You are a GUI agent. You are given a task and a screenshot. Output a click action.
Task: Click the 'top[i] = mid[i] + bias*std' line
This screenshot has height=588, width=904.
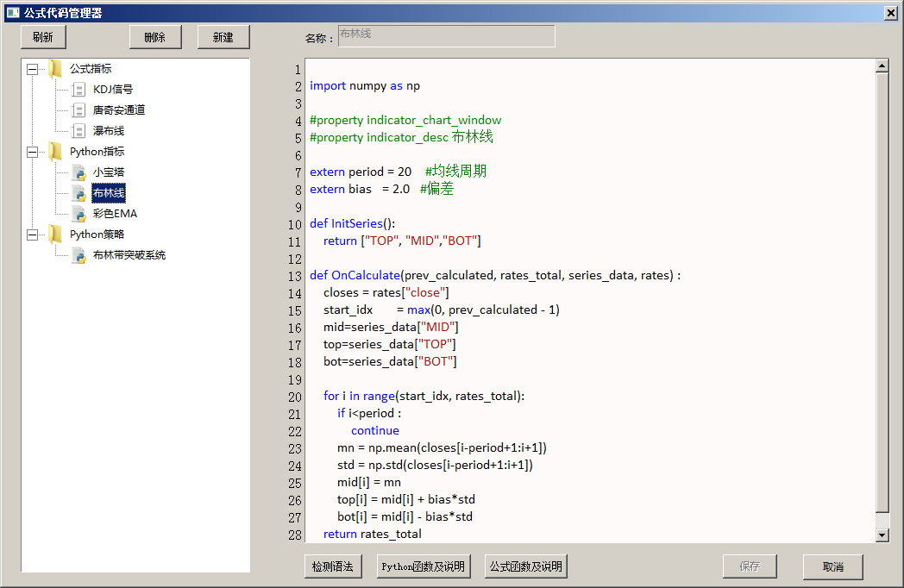point(406,500)
